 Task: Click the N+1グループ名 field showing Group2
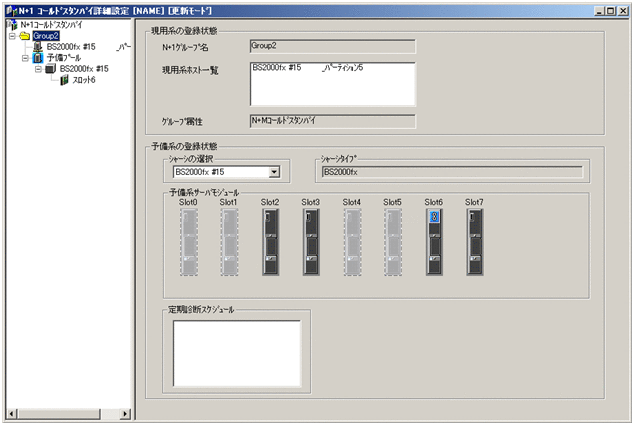pyautogui.click(x=332, y=46)
